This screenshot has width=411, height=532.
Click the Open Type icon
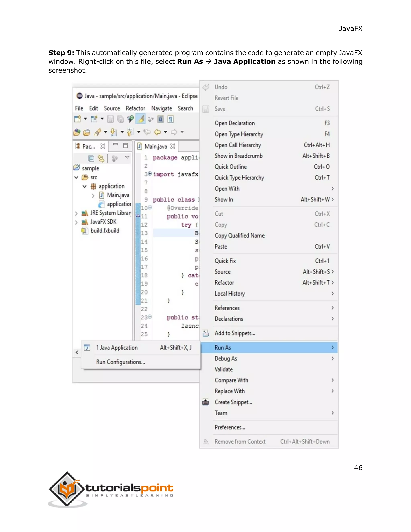tap(77, 132)
